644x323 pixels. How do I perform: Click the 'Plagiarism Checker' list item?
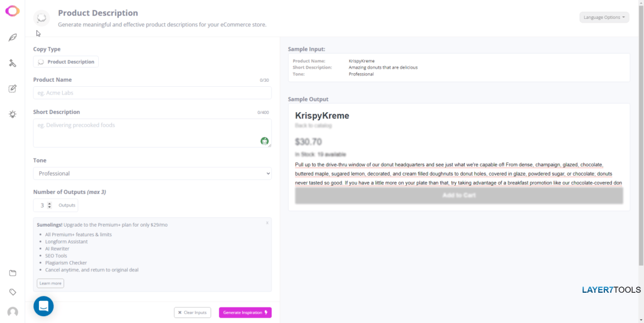[x=66, y=263]
